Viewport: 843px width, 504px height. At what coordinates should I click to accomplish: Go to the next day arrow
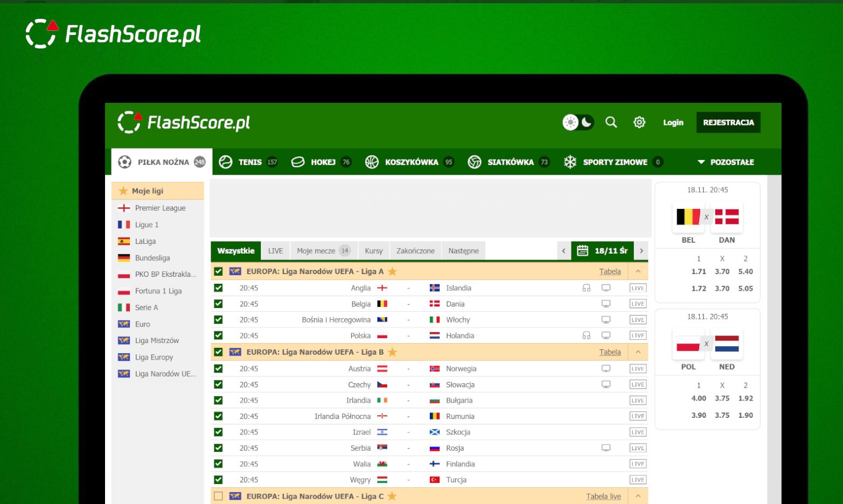pos(641,250)
